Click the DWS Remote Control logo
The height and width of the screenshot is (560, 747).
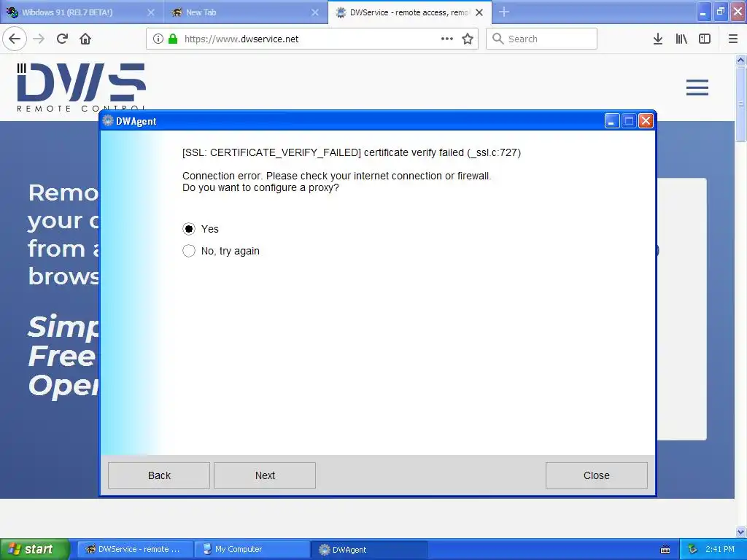[x=82, y=88]
